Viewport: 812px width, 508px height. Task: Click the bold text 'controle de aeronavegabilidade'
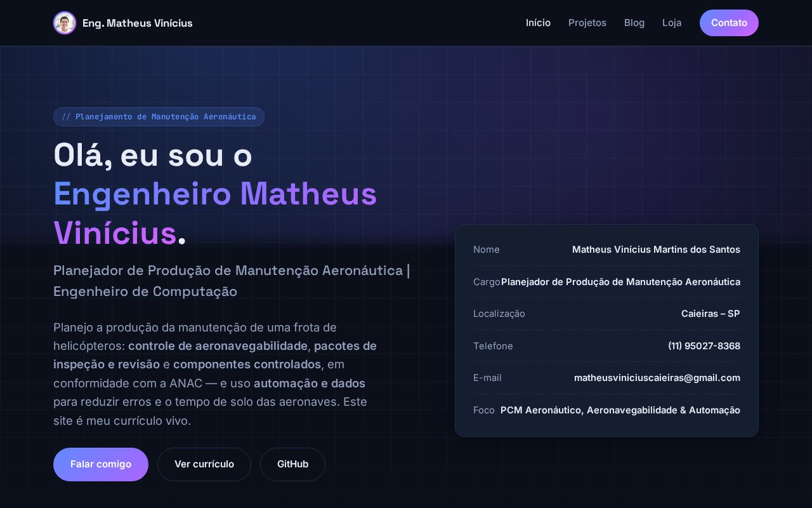tap(218, 346)
